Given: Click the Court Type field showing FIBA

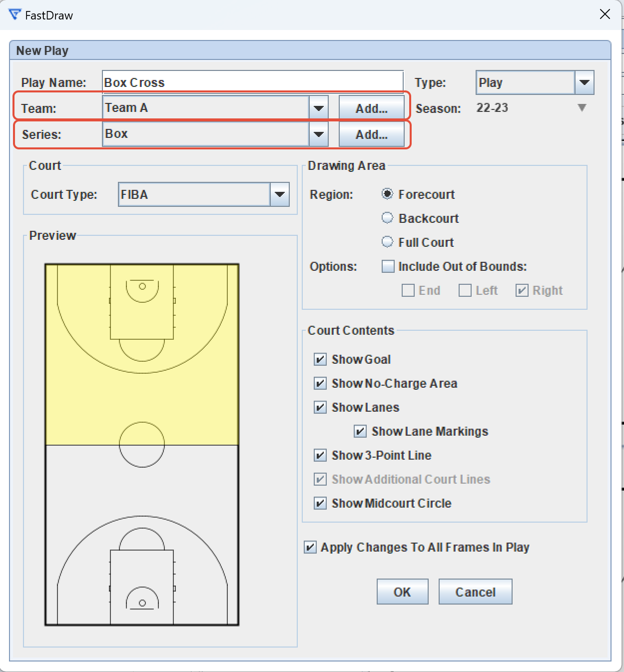Looking at the screenshot, I should [x=194, y=194].
